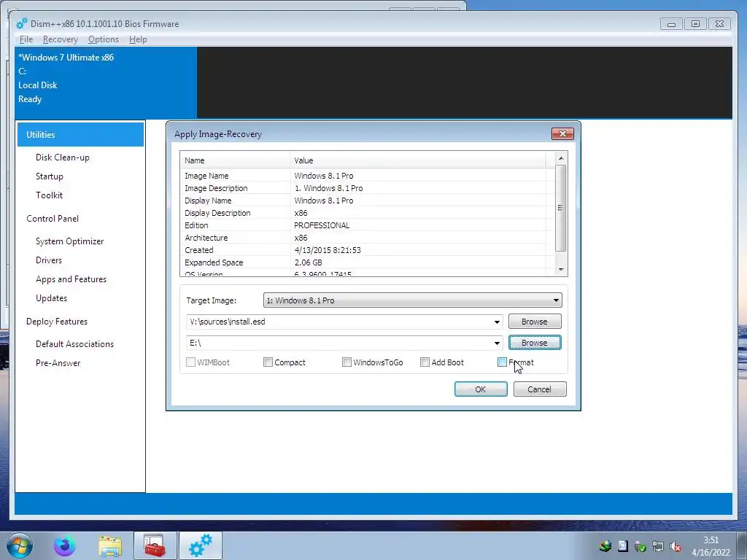Click the Value column header
Image resolution: width=747 pixels, height=560 pixels.
pyautogui.click(x=417, y=160)
